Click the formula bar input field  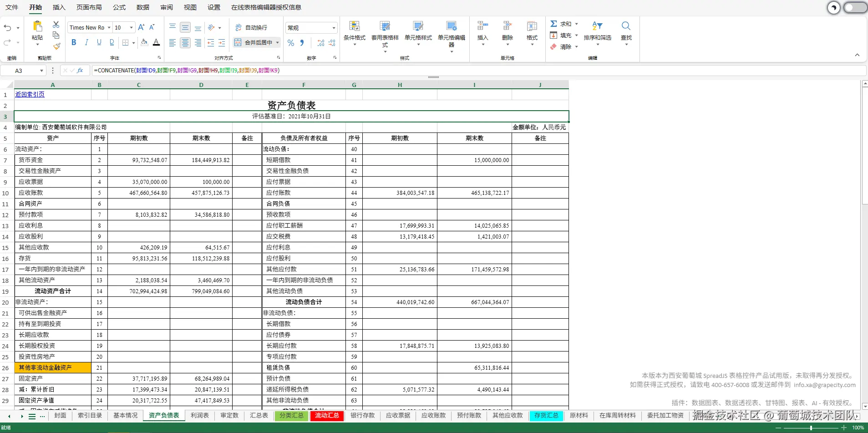(479, 71)
